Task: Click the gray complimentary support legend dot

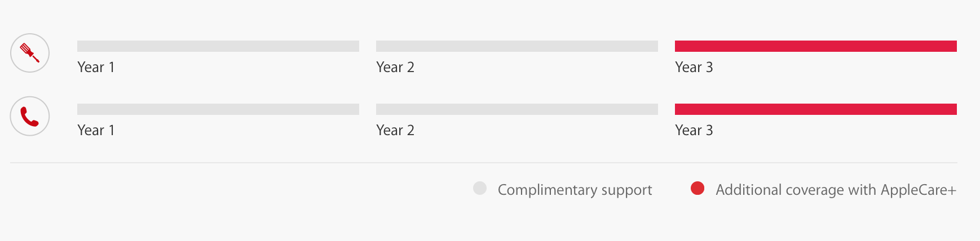Action: 480,188
